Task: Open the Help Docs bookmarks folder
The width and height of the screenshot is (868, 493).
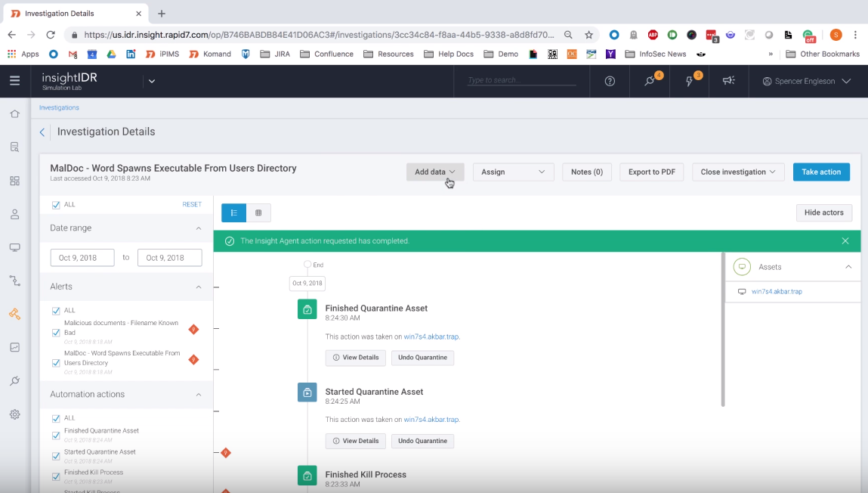Action: (449, 54)
